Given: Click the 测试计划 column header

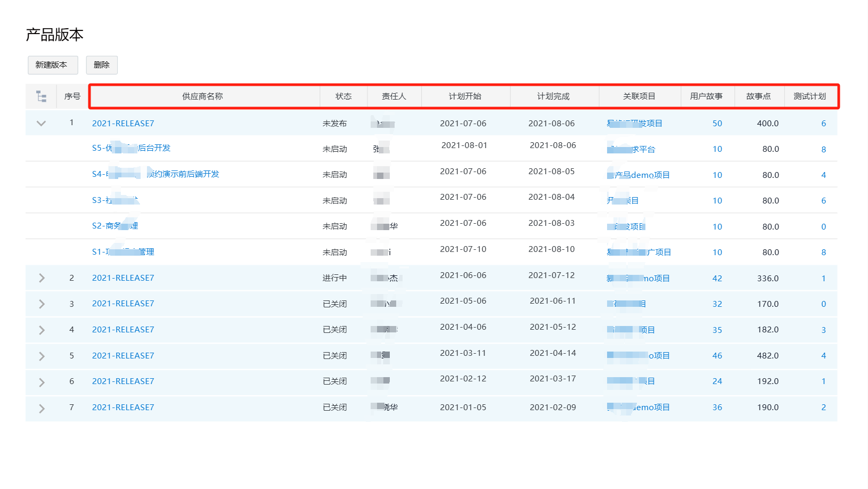Looking at the screenshot, I should [809, 96].
